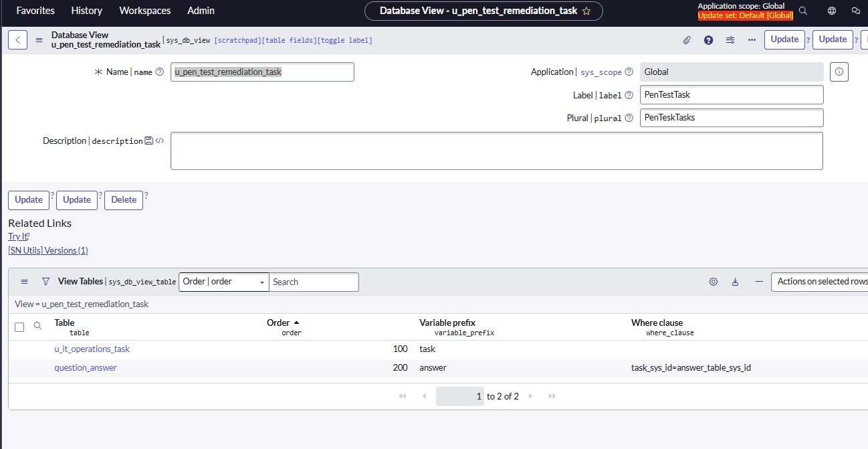Expand Actions on selected rows dropdown
The image size is (868, 449).
820,282
